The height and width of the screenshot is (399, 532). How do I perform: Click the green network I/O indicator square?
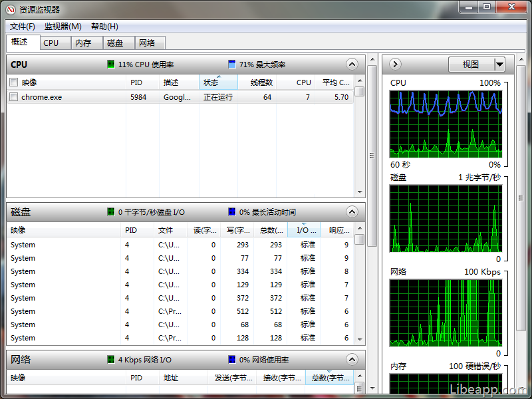click(x=110, y=359)
